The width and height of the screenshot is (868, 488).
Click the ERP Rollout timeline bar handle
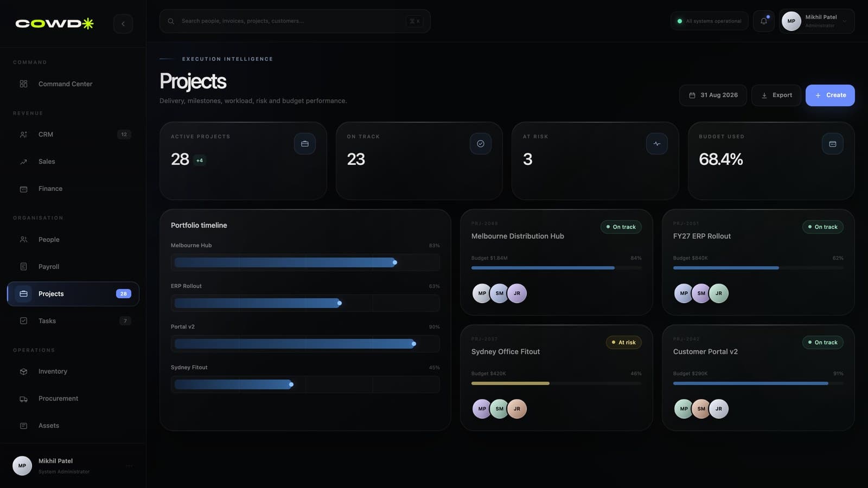coord(340,303)
